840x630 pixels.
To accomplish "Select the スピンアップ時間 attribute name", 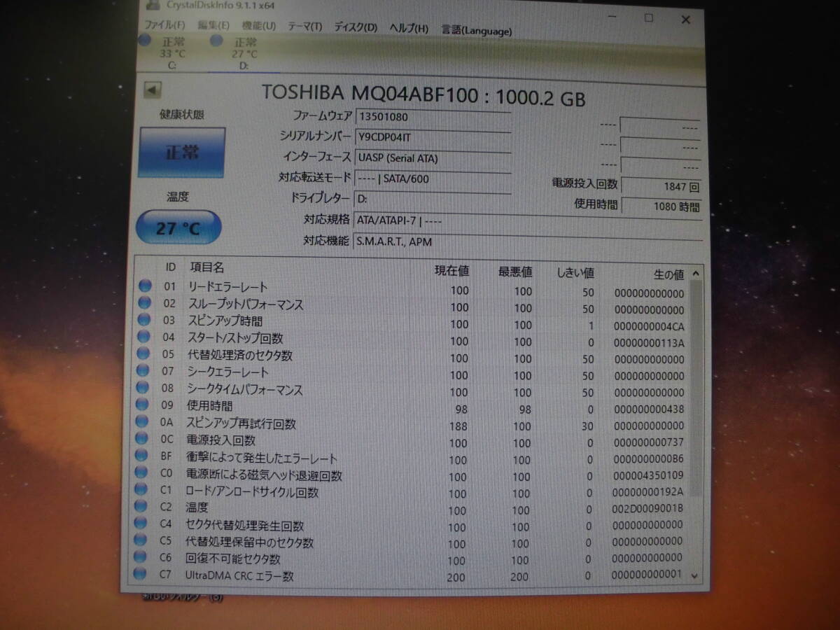I will (225, 321).
